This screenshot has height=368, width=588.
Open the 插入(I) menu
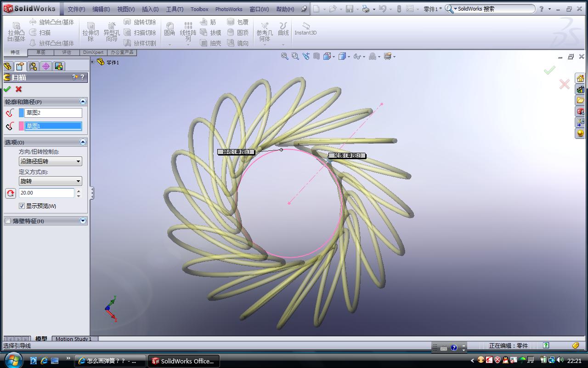tap(150, 9)
